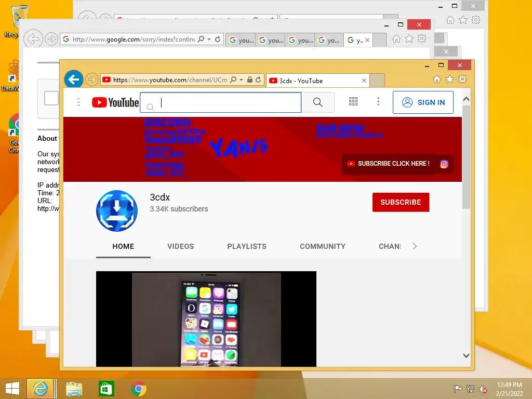This screenshot has height=399, width=532.
Task: Open Tools gear in rearmost browser window
Action: pyautogui.click(x=476, y=20)
